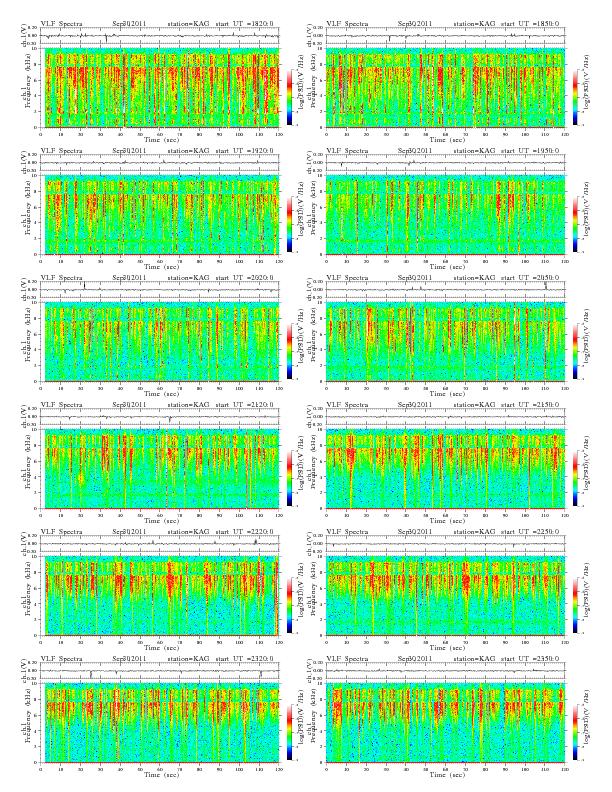Click the PSD color bar of the 1850:0 plot
612x792 pixels.
click(x=576, y=97)
